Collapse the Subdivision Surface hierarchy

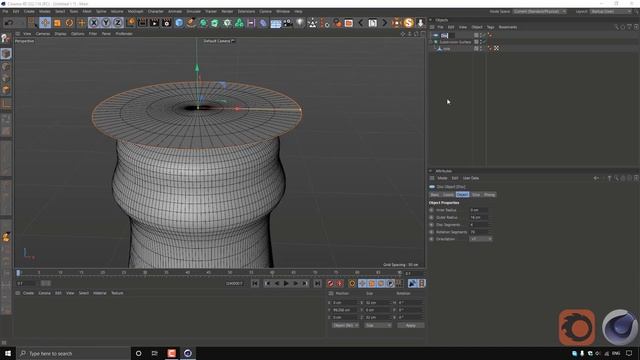431,42
